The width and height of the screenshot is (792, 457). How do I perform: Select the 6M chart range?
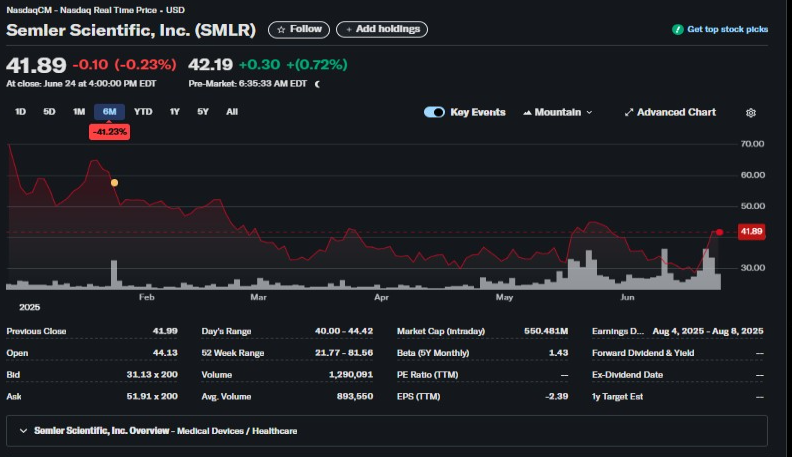click(110, 112)
